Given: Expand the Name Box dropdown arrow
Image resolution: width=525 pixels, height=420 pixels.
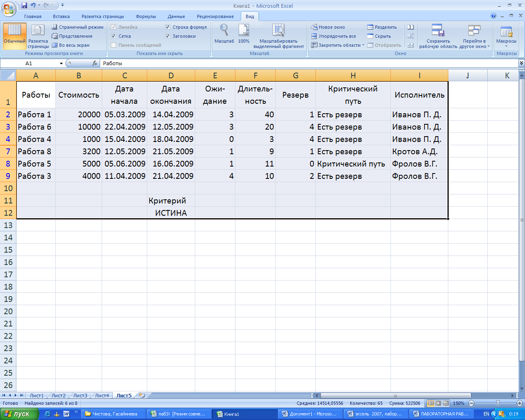Looking at the screenshot, I should pyautogui.click(x=61, y=63).
